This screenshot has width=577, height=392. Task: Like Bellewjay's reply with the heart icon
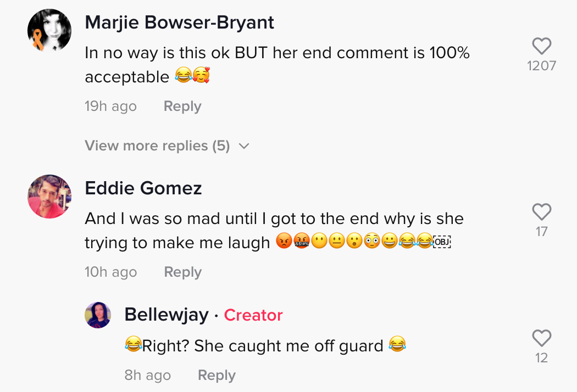(x=542, y=338)
